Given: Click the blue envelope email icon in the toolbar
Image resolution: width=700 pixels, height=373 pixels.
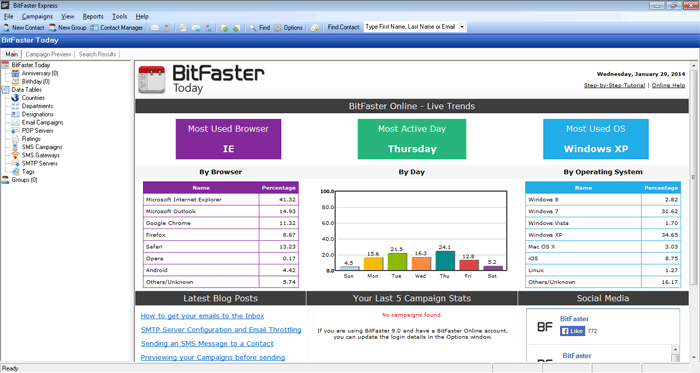Looking at the screenshot, I should click(x=196, y=28).
